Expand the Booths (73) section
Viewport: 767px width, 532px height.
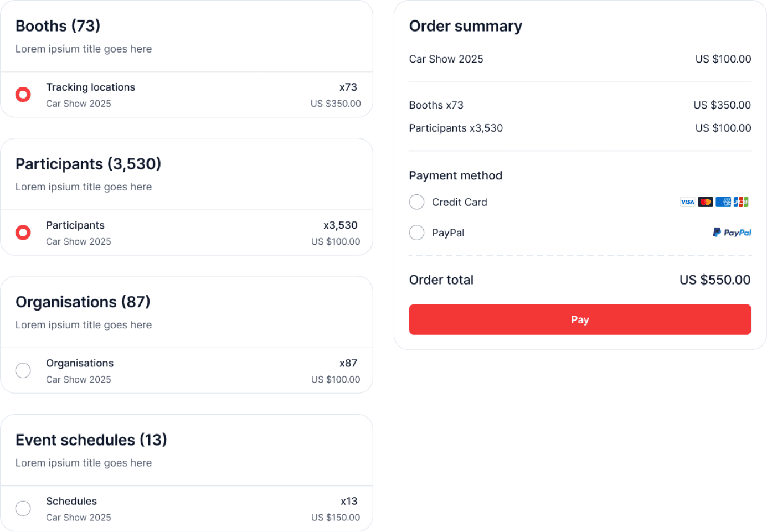(57, 25)
